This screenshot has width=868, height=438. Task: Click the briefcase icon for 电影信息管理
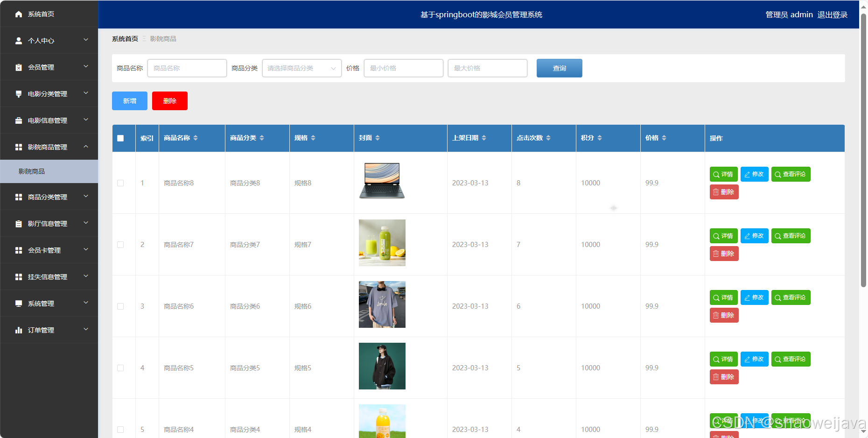click(19, 120)
